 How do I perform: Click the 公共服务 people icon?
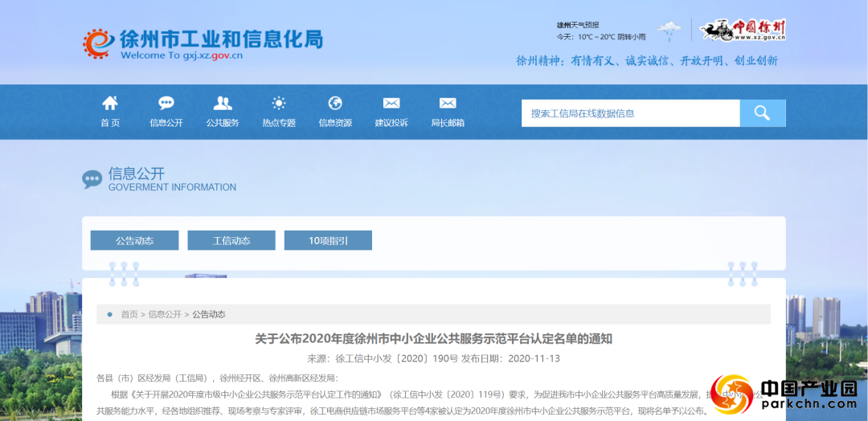click(x=223, y=104)
